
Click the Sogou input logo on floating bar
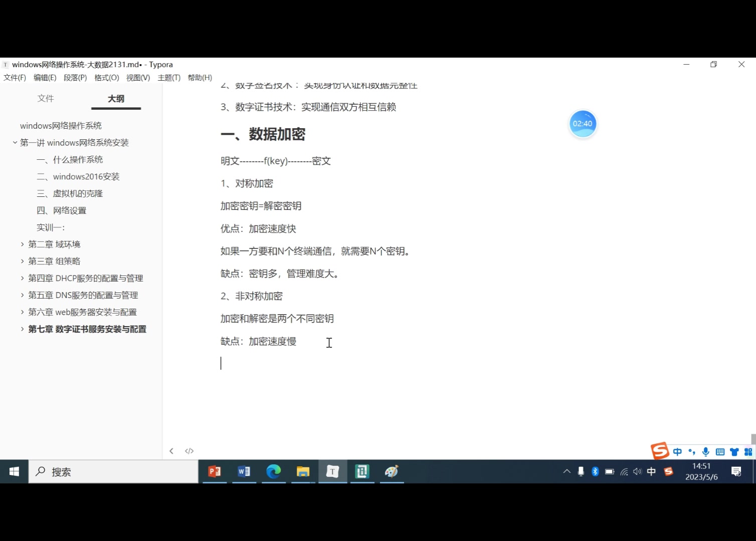660,451
